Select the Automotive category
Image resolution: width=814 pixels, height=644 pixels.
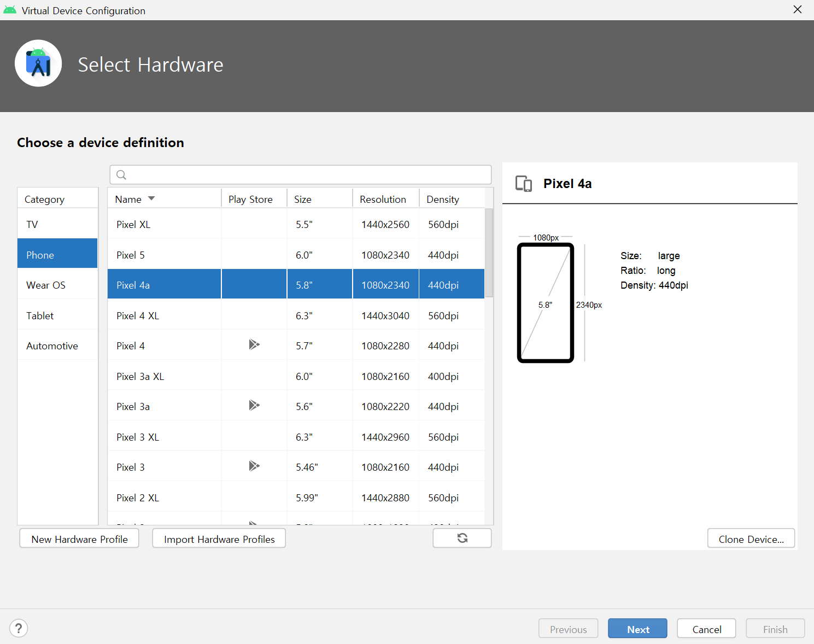(57, 346)
